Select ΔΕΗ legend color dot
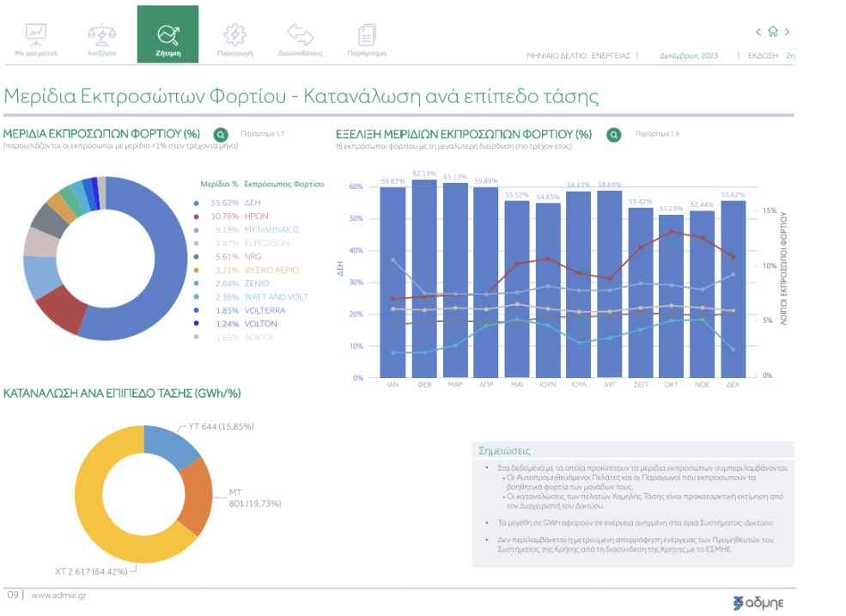Viewport: 846px width, 616px height. coord(196,203)
